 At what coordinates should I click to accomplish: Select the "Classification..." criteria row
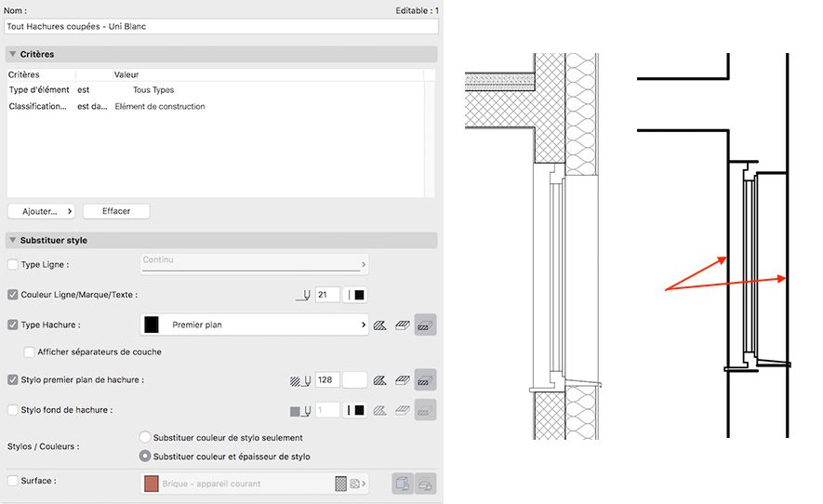click(x=215, y=106)
